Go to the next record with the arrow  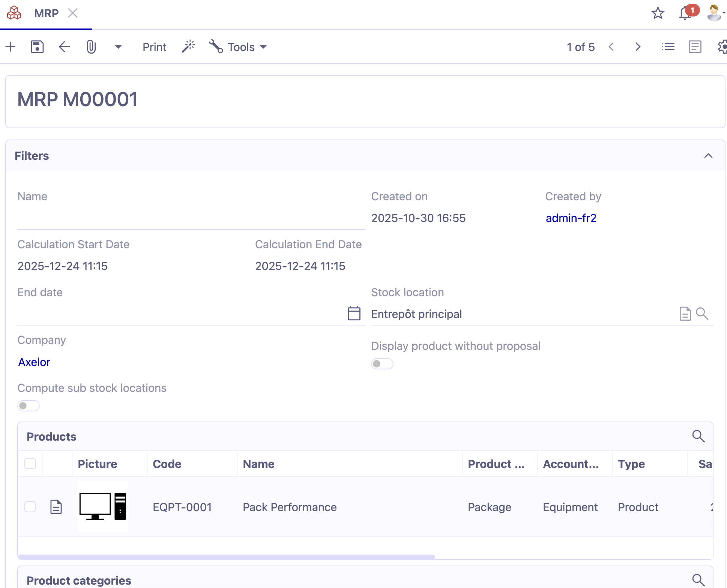tap(638, 46)
